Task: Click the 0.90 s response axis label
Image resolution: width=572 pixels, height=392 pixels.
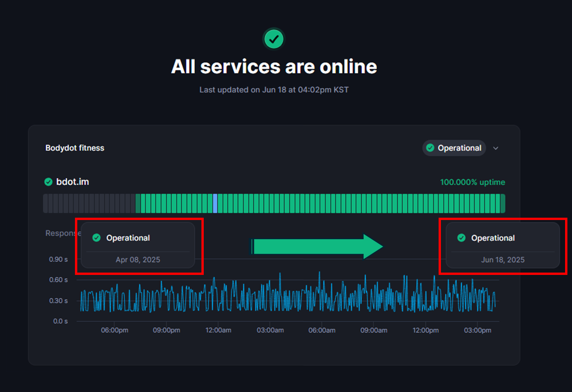Action: (x=58, y=259)
